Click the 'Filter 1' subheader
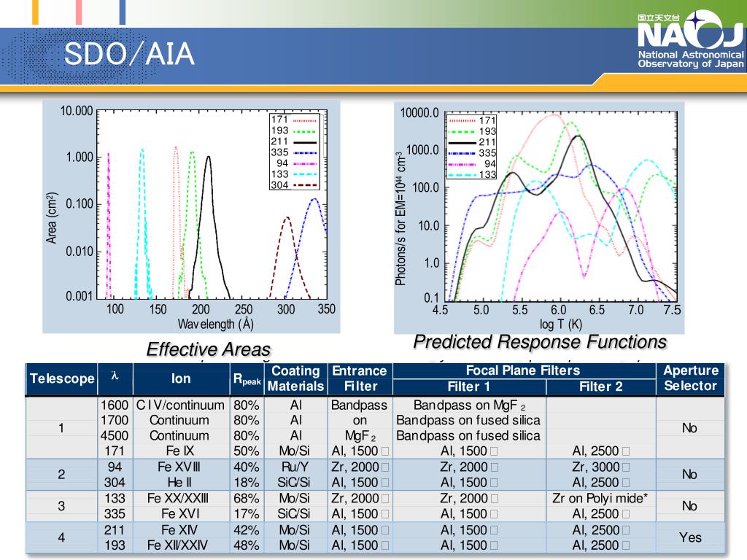The image size is (747, 560). pos(468,386)
